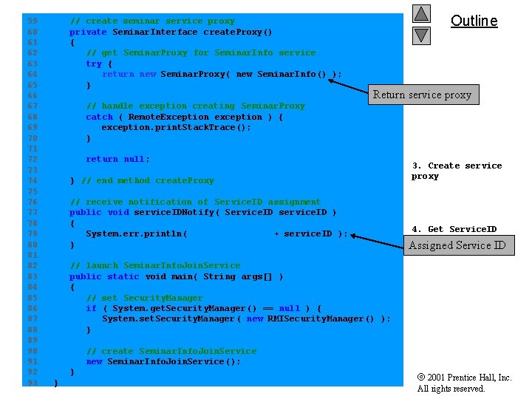Click the '4. Get ServiceID' outline text
The width and height of the screenshot is (532, 399).
click(x=454, y=229)
